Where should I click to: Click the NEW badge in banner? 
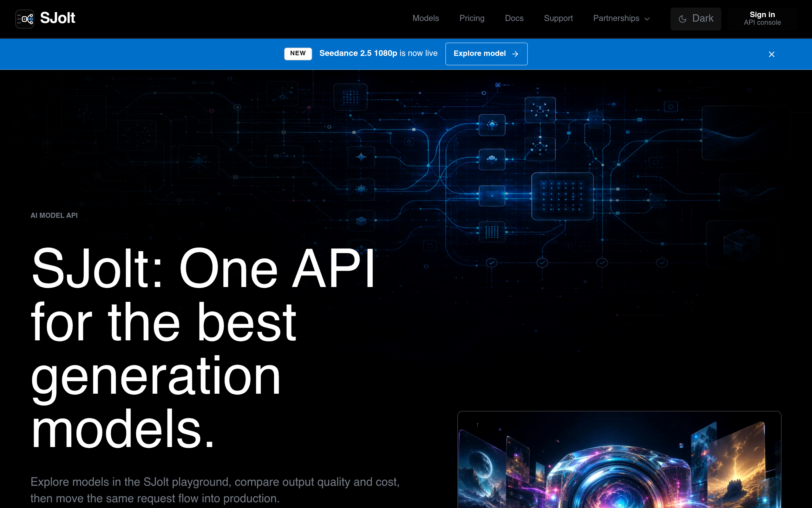pyautogui.click(x=298, y=54)
